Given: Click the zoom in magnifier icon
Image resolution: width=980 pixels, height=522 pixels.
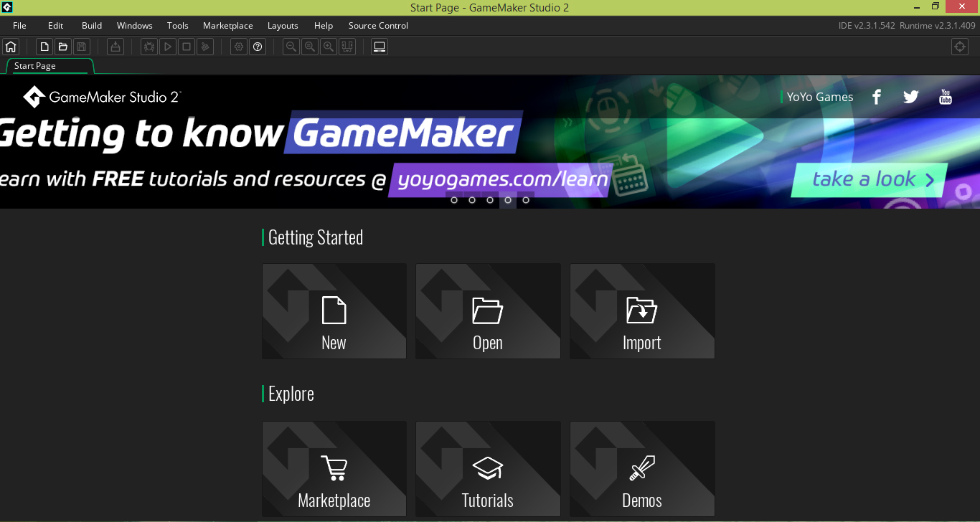Looking at the screenshot, I should pos(328,47).
